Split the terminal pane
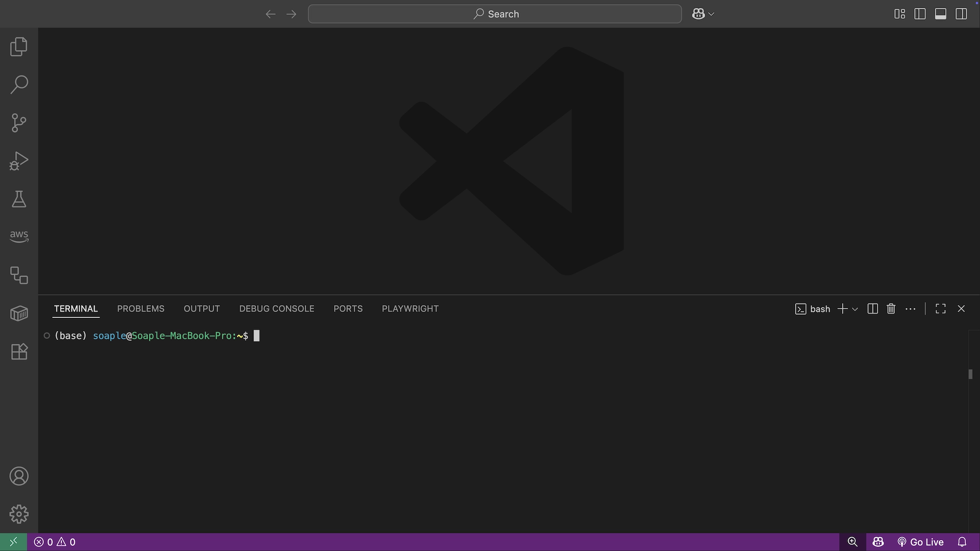The image size is (980, 551). pos(872,309)
